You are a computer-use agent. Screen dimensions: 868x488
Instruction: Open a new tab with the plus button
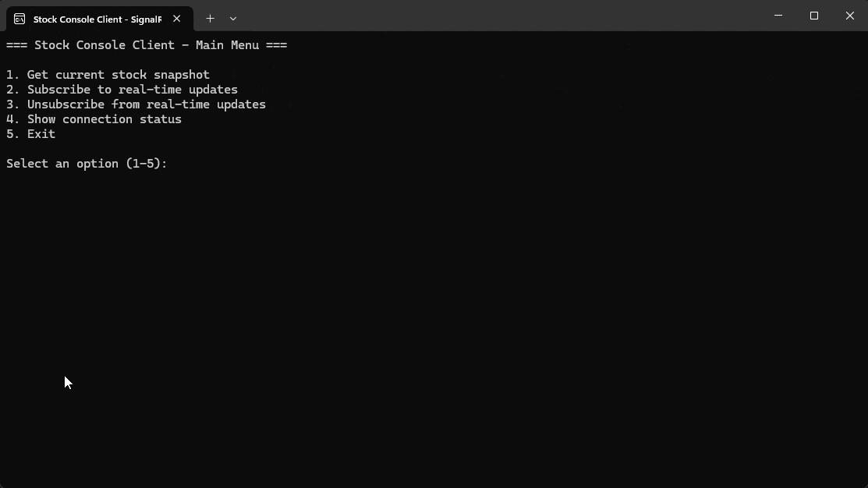pyautogui.click(x=210, y=18)
